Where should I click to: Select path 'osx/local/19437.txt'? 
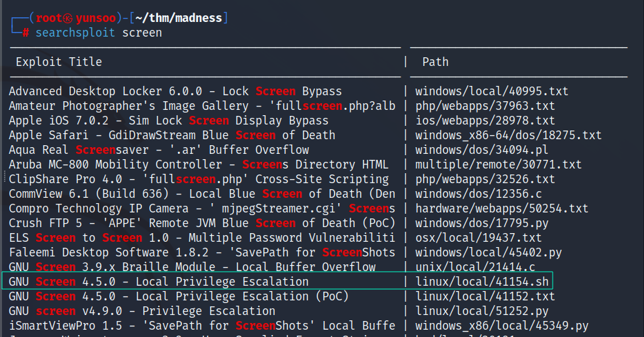(479, 238)
